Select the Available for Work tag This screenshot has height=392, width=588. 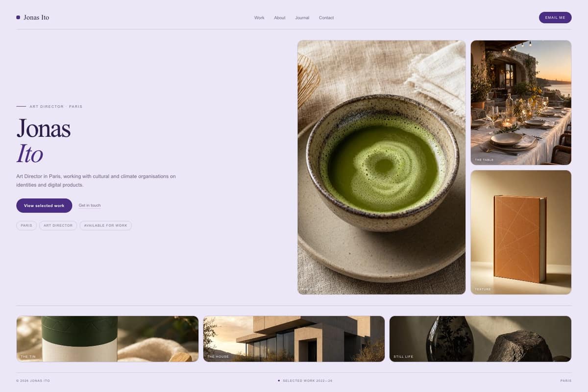105,225
